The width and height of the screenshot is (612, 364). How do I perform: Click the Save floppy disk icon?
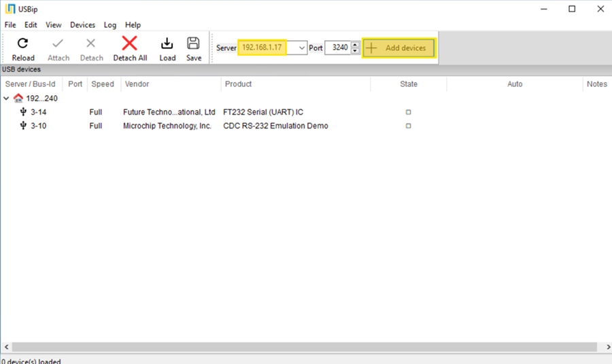tap(194, 44)
